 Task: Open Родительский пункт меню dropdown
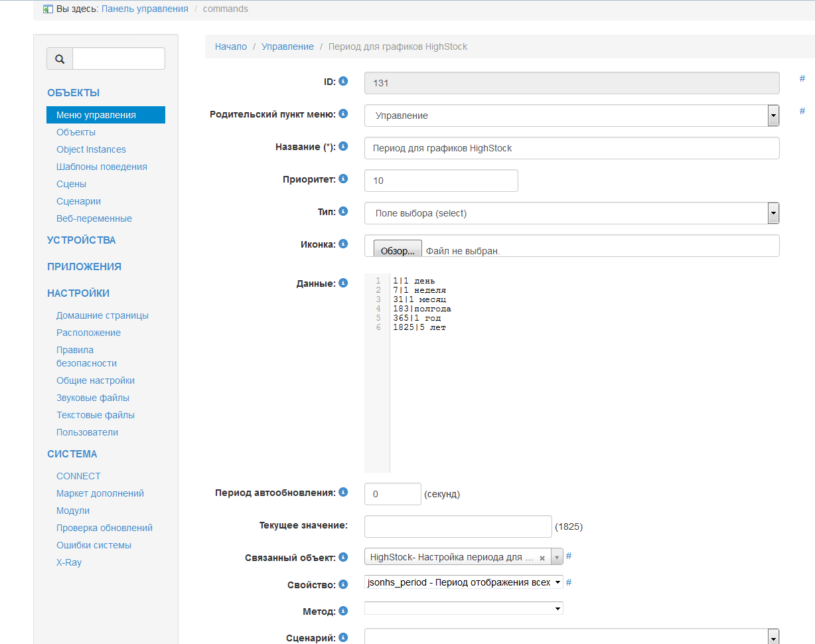pos(571,116)
